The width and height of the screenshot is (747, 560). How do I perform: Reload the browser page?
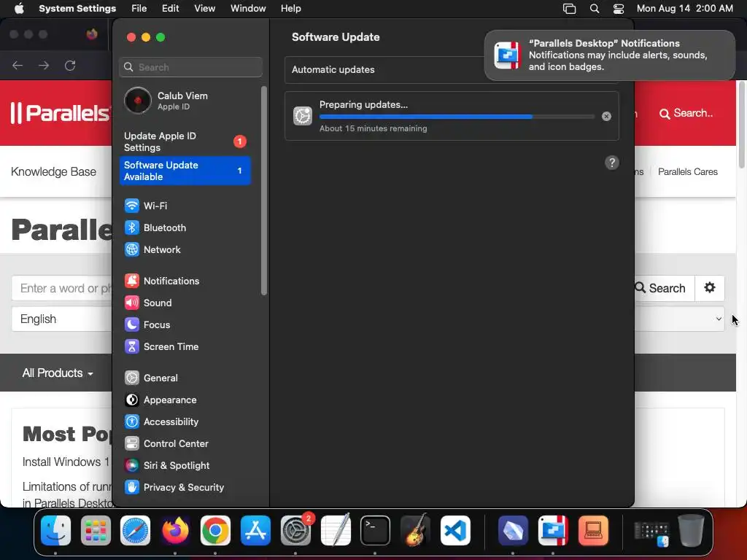click(x=70, y=66)
